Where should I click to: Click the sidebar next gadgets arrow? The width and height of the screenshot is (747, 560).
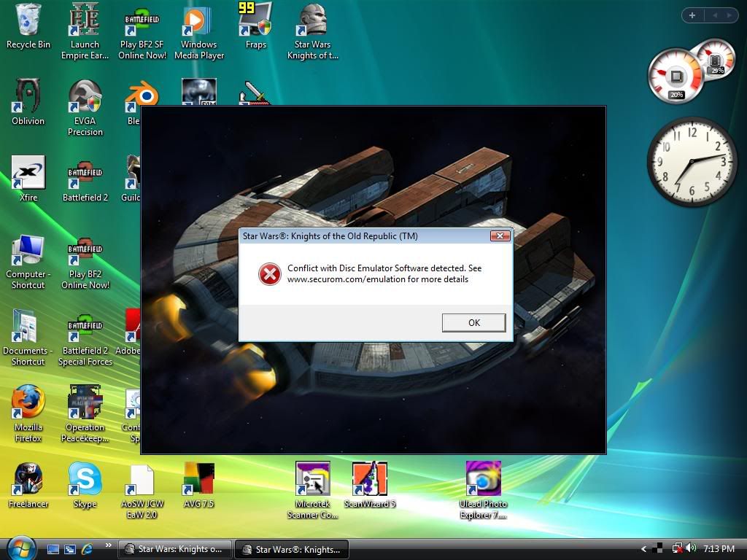click(729, 15)
